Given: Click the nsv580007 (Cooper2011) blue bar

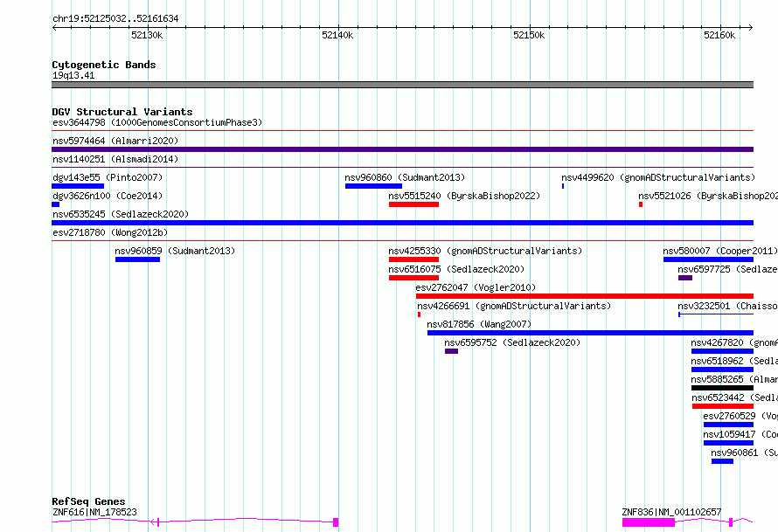Looking at the screenshot, I should pos(709,259).
